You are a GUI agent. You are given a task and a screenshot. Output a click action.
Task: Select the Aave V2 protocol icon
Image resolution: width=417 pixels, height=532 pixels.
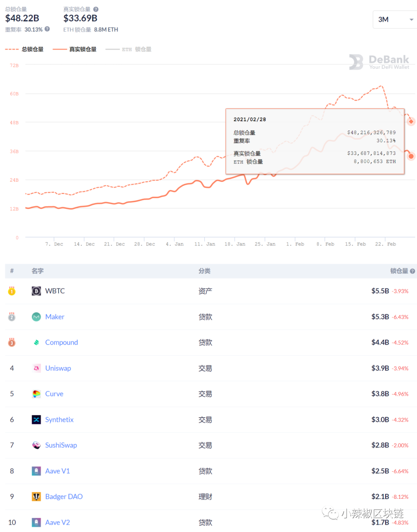(36, 522)
